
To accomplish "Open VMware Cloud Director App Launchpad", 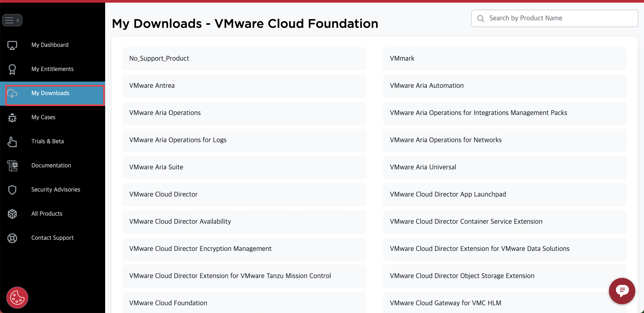I will 504,194.
